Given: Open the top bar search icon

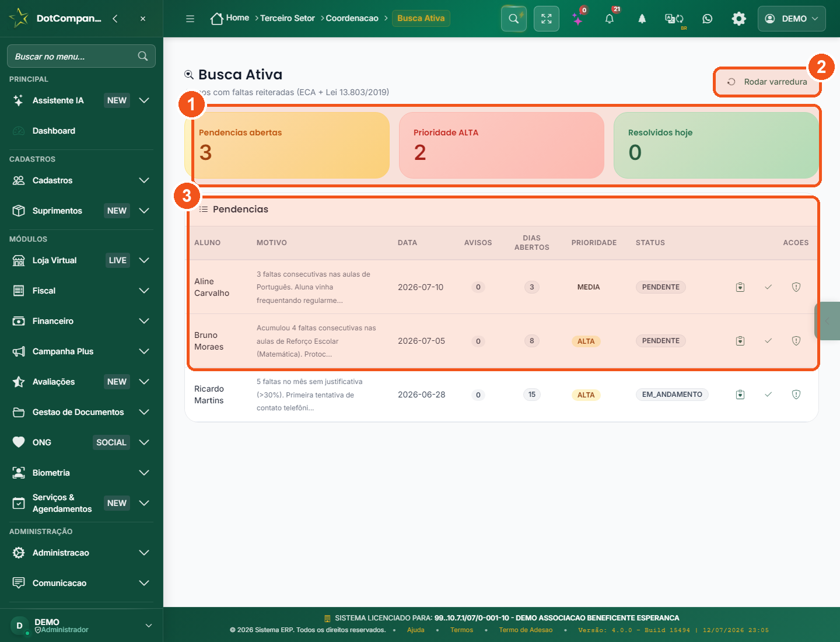Looking at the screenshot, I should pos(514,19).
